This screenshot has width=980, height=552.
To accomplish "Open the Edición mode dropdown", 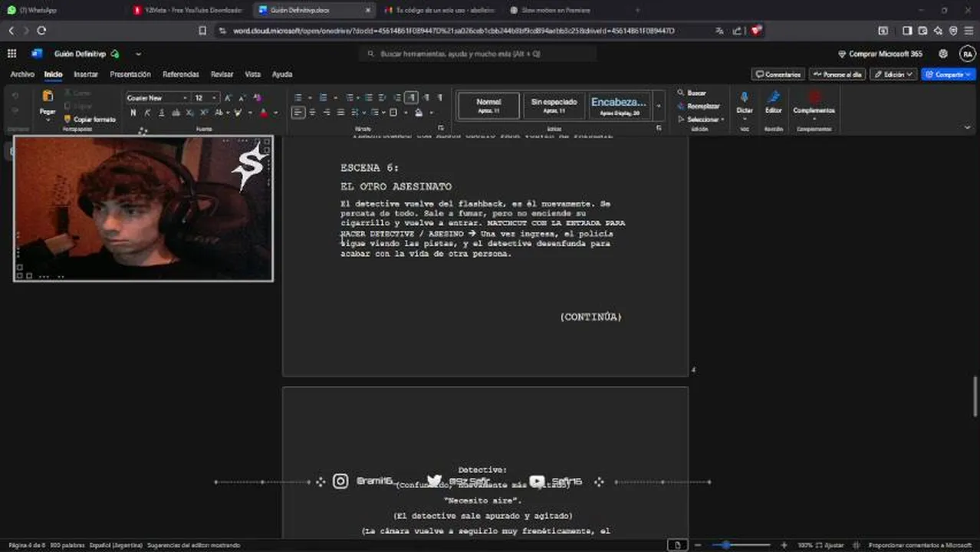I will click(x=893, y=74).
